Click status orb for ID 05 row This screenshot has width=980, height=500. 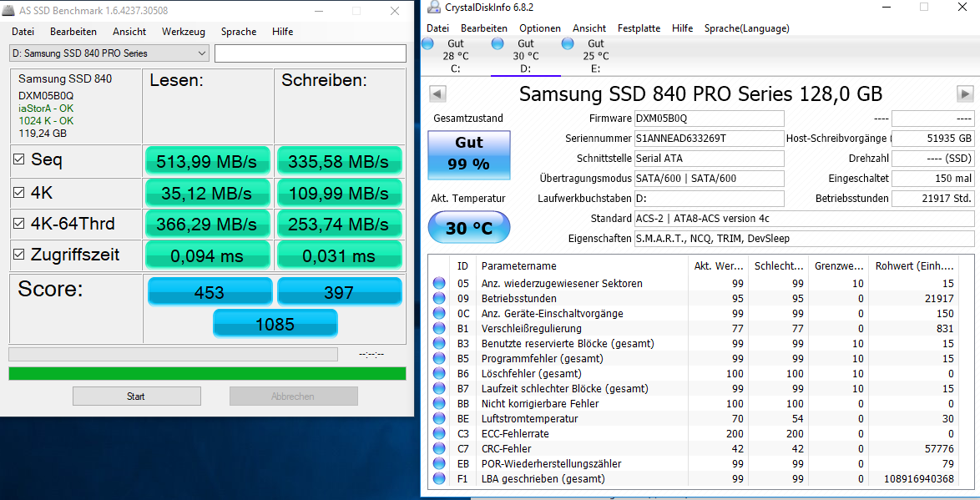click(x=439, y=283)
